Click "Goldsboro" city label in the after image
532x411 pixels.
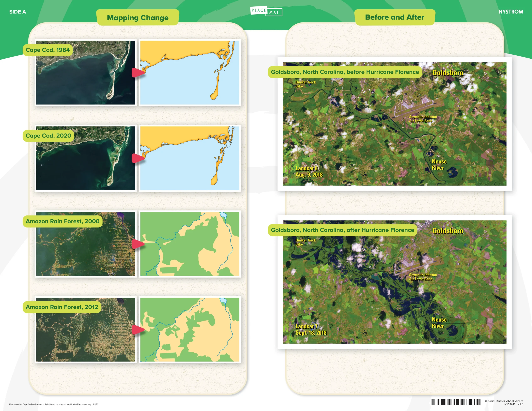click(448, 231)
